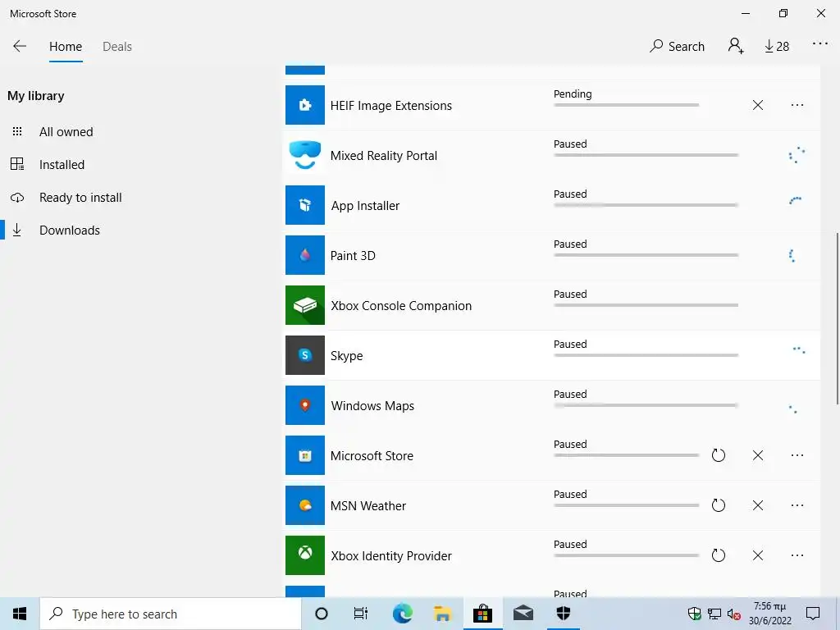Cancel the Xbox Identity Provider download

(757, 555)
